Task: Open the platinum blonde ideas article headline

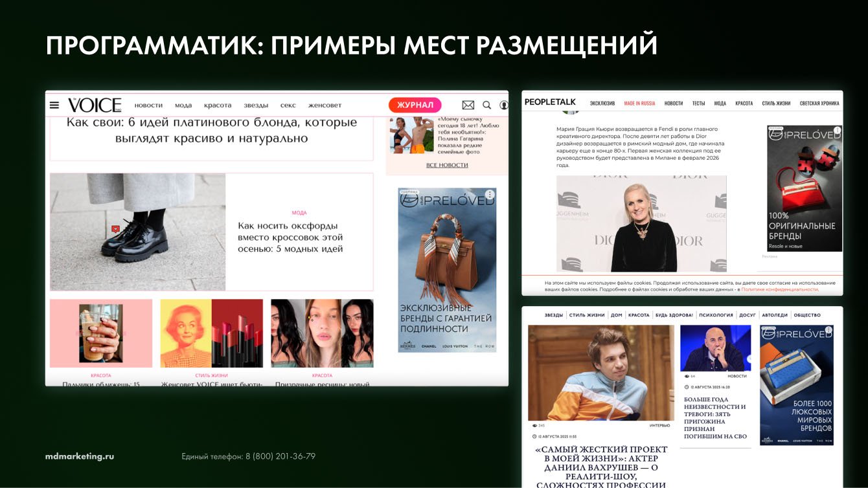Action: [x=212, y=130]
